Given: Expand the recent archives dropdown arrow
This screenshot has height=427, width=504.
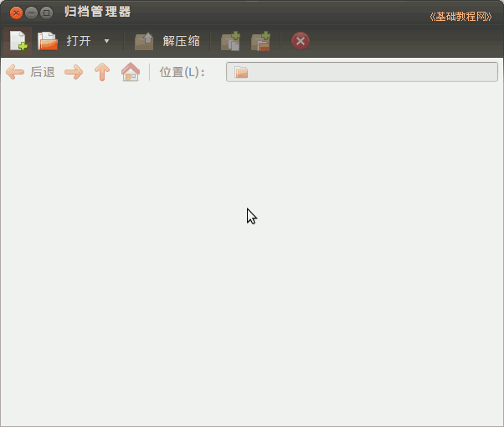Looking at the screenshot, I should coord(106,41).
